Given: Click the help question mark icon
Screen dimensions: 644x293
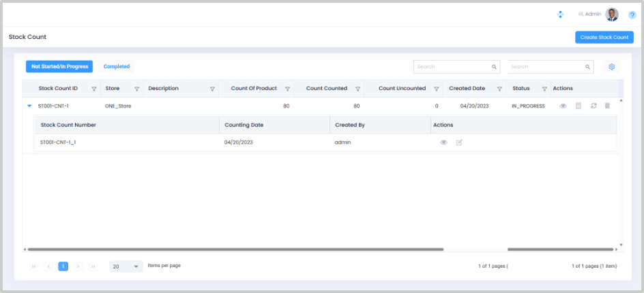Looking at the screenshot, I should coord(632,14).
